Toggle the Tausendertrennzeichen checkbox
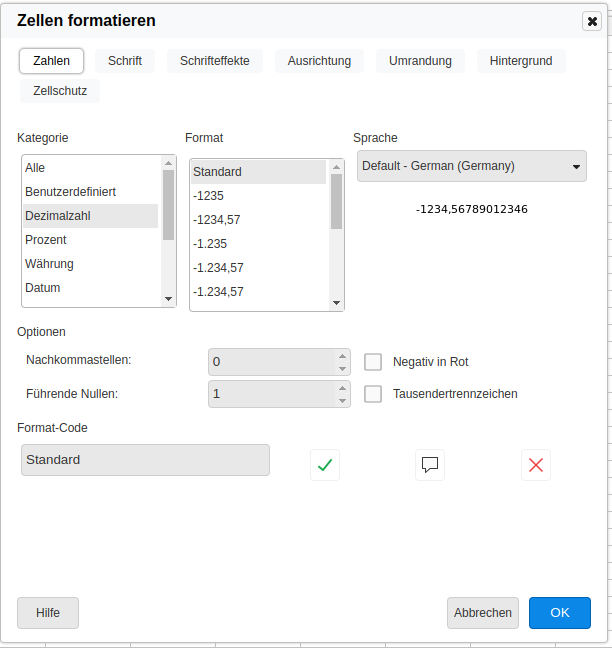Screen dimensions: 612x648 pos(373,394)
